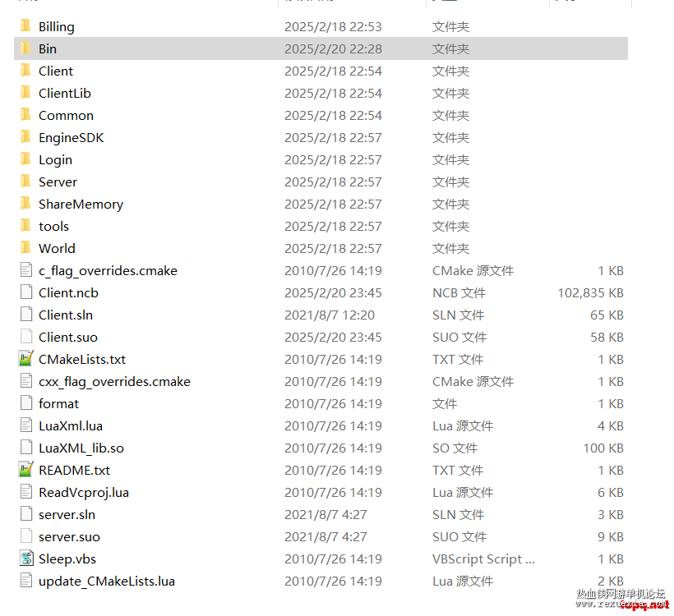Select the update_CMakeLists.lua file name
674x616 pixels.
pos(107,582)
